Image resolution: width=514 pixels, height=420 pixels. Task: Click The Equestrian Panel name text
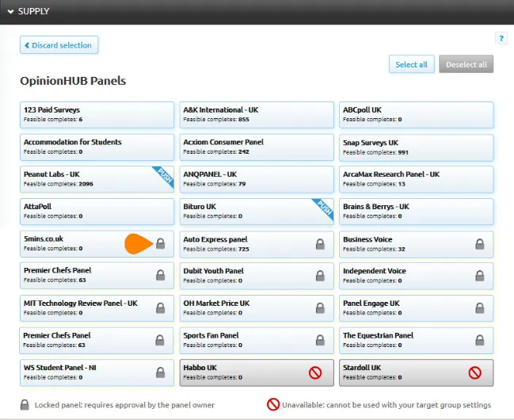point(378,335)
